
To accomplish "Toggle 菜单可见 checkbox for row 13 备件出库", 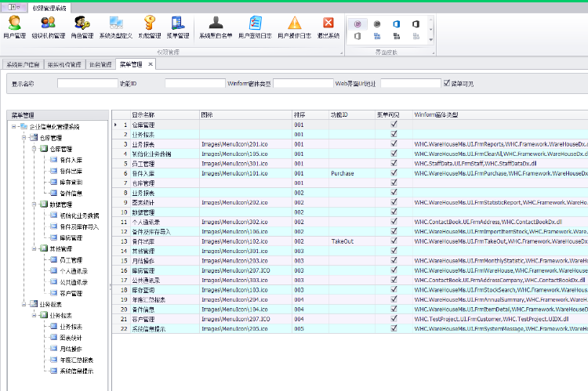I will pos(394,241).
